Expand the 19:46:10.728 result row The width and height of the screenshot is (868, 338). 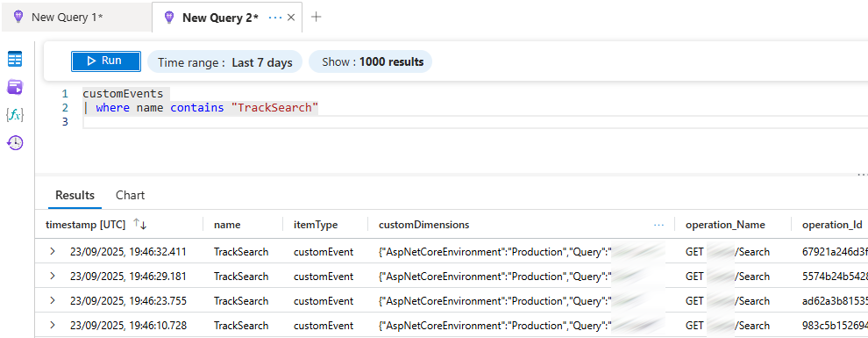click(x=53, y=325)
